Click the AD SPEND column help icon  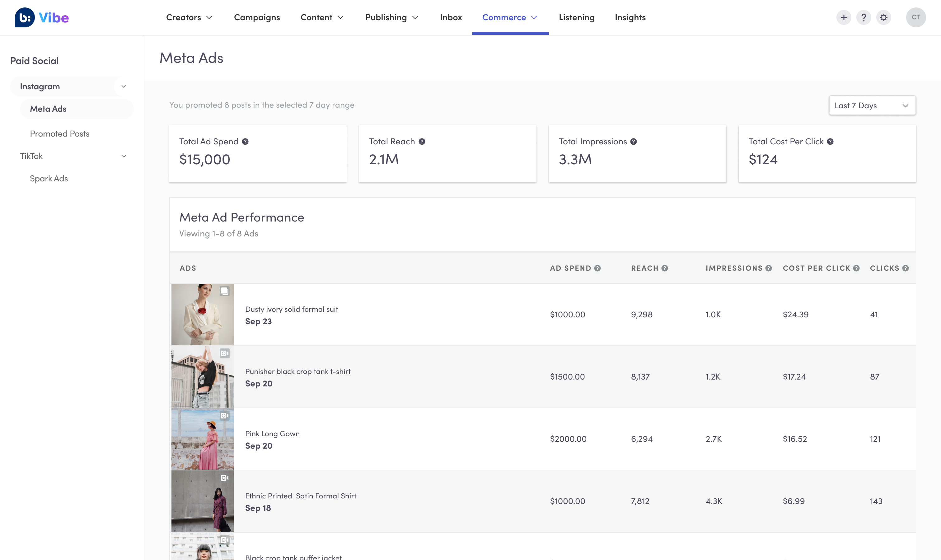pyautogui.click(x=597, y=268)
